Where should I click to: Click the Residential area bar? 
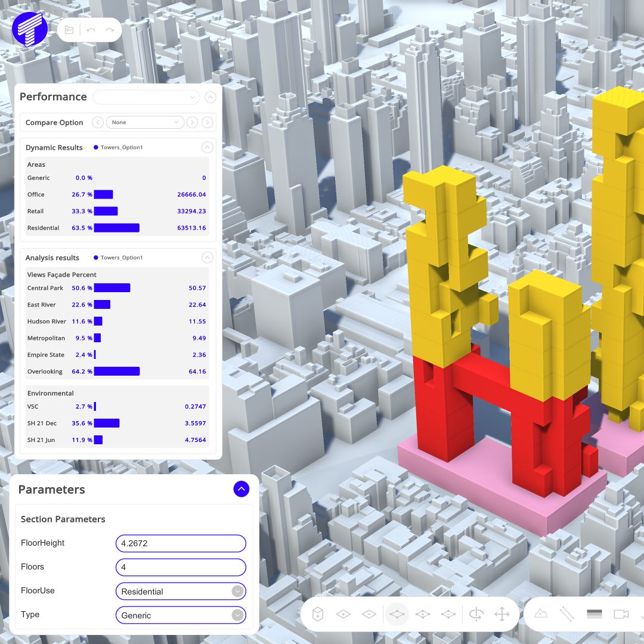[117, 228]
